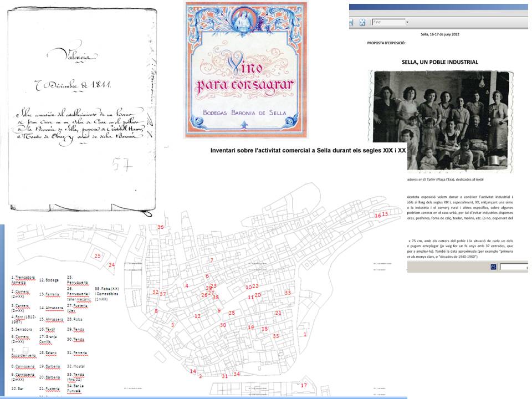Click legend entry '7. Espardenyeria'
The image size is (532, 399).
(x=23, y=353)
